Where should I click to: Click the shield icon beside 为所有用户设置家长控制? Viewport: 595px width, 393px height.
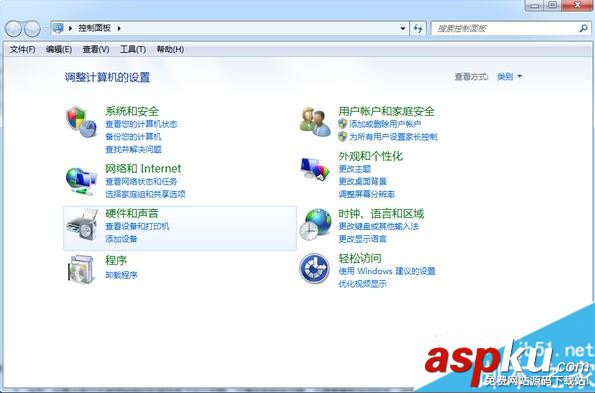coord(343,137)
